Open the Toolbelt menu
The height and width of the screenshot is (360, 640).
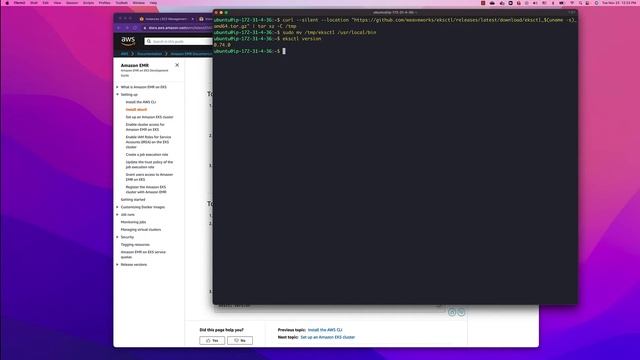coord(122,3)
